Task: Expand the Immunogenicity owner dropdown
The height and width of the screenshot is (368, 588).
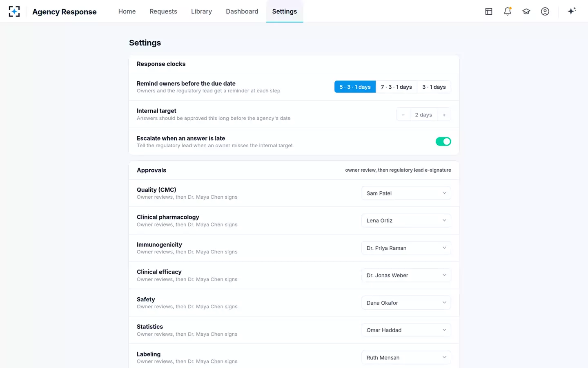Action: (406, 248)
